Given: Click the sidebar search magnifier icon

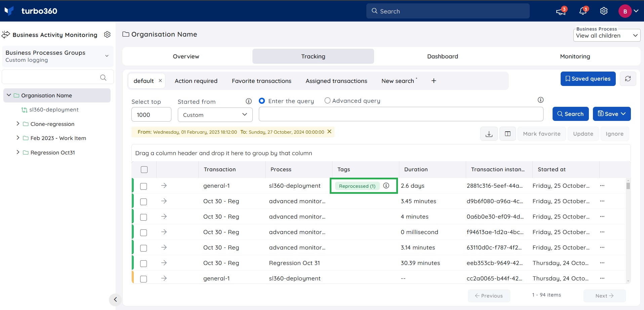Looking at the screenshot, I should pyautogui.click(x=103, y=78).
